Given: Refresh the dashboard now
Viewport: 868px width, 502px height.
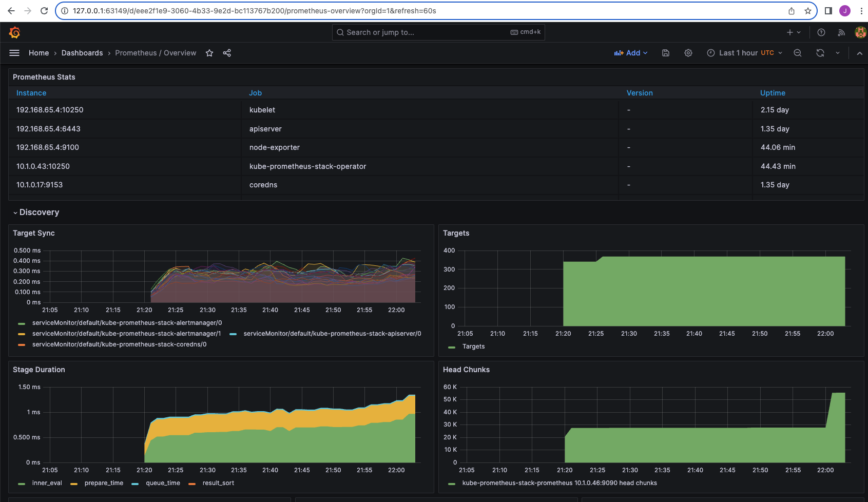Looking at the screenshot, I should 820,53.
